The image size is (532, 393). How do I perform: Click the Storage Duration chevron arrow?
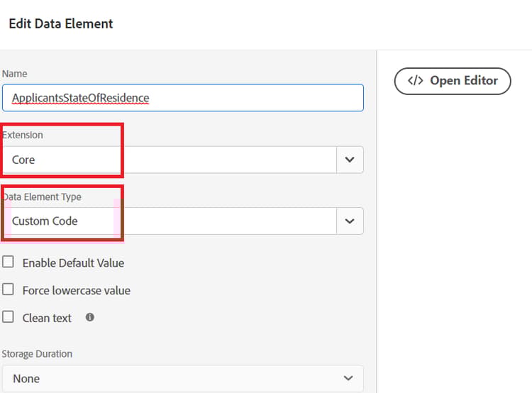pyautogui.click(x=348, y=378)
